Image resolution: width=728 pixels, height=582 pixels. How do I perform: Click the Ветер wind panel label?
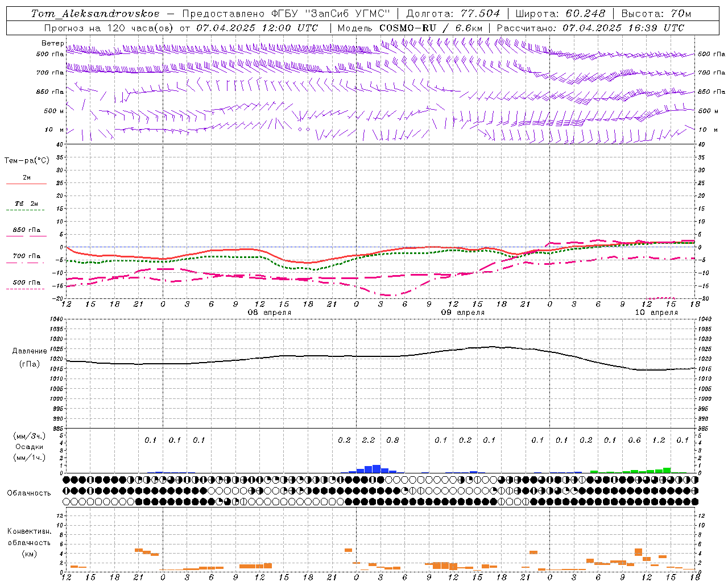tap(52, 43)
